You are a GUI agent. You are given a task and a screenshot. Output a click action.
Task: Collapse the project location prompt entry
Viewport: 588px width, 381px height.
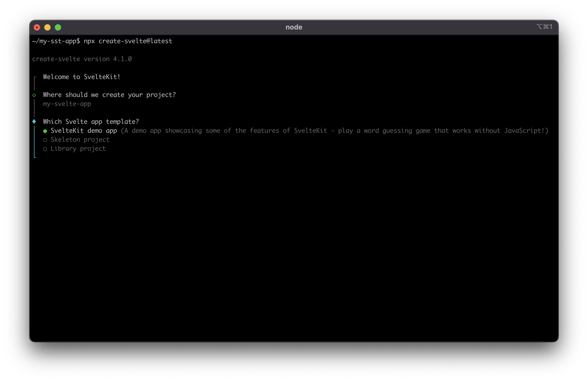pos(110,95)
